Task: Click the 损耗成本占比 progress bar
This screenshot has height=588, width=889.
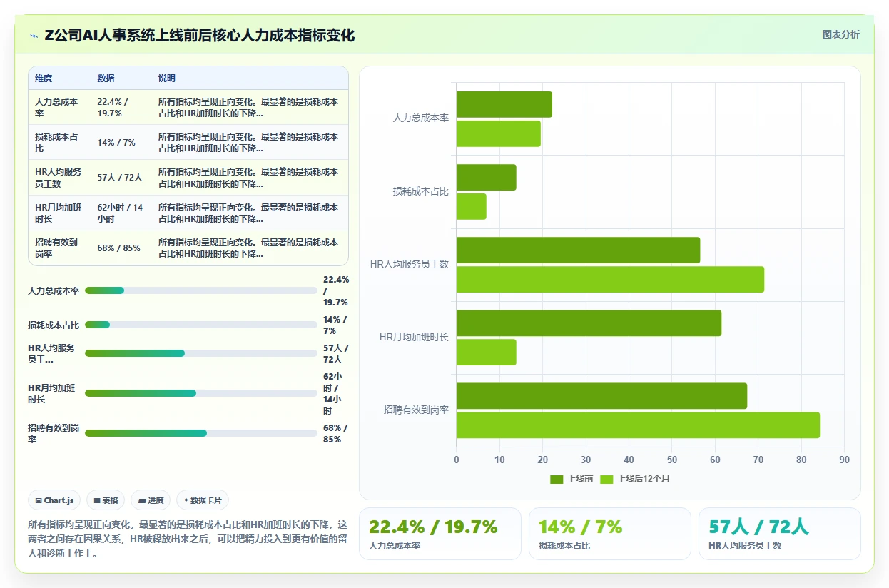Action: [x=200, y=325]
